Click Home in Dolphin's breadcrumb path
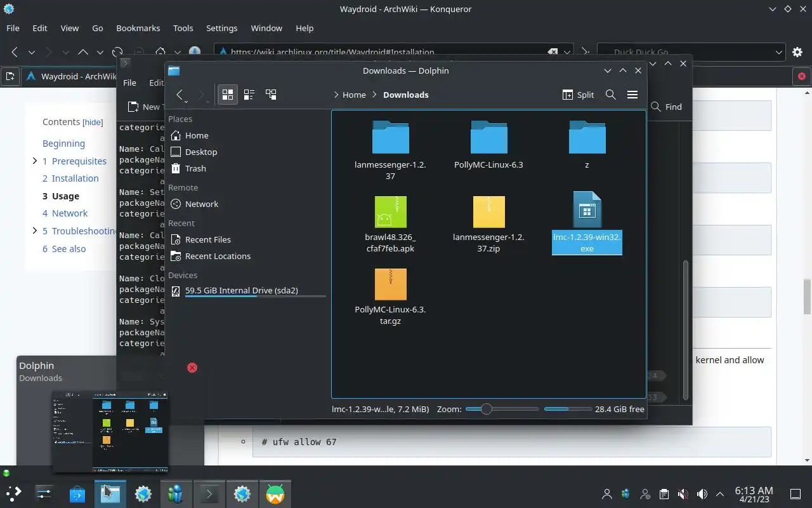The height and width of the screenshot is (508, 812). pos(354,95)
